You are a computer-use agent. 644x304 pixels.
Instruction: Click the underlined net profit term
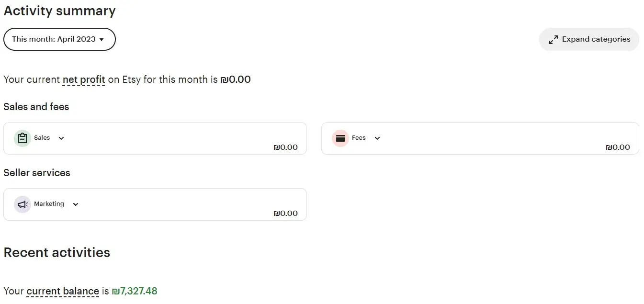pos(84,79)
